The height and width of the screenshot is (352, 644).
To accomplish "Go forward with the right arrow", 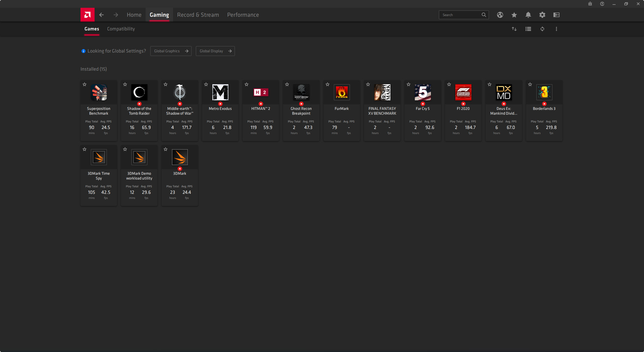I will pos(116,15).
